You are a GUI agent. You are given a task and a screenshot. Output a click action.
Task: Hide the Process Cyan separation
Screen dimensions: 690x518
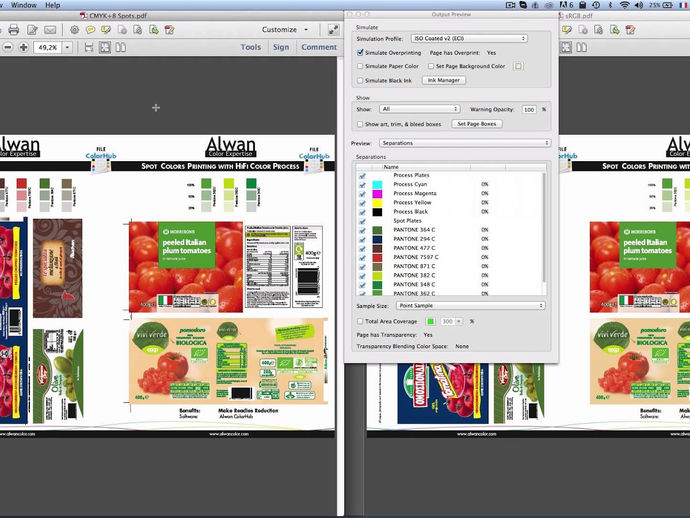(x=362, y=184)
